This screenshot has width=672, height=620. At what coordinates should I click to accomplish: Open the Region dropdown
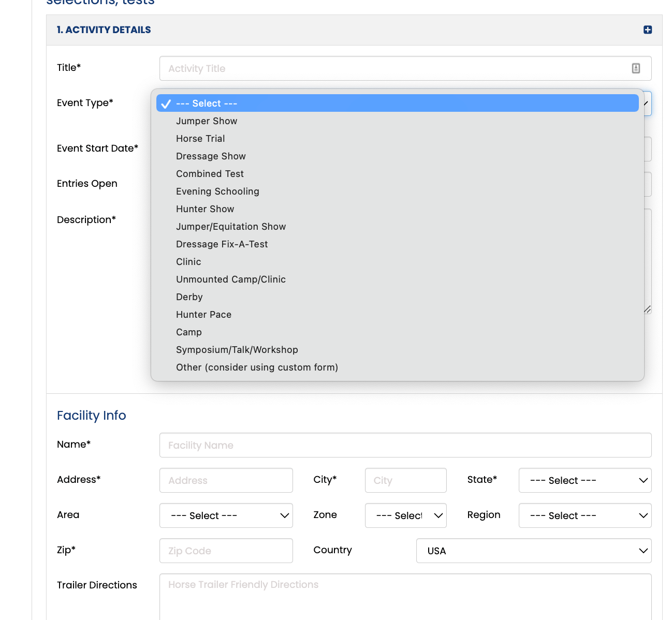(x=585, y=515)
